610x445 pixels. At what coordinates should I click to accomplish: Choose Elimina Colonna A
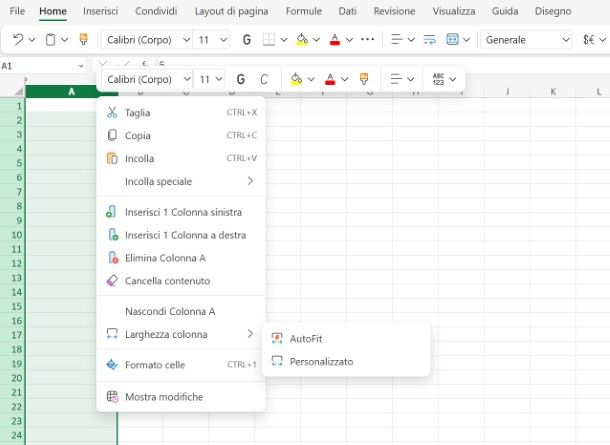[181, 258]
